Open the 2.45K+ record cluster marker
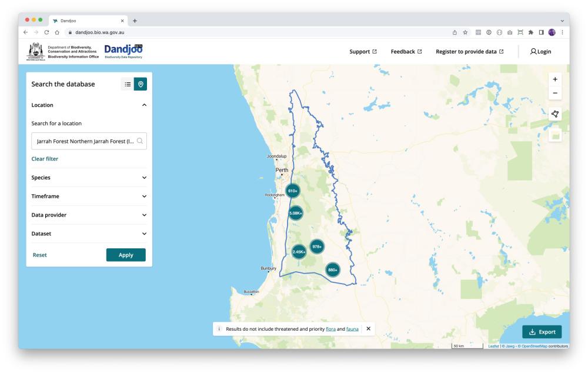 tap(299, 252)
